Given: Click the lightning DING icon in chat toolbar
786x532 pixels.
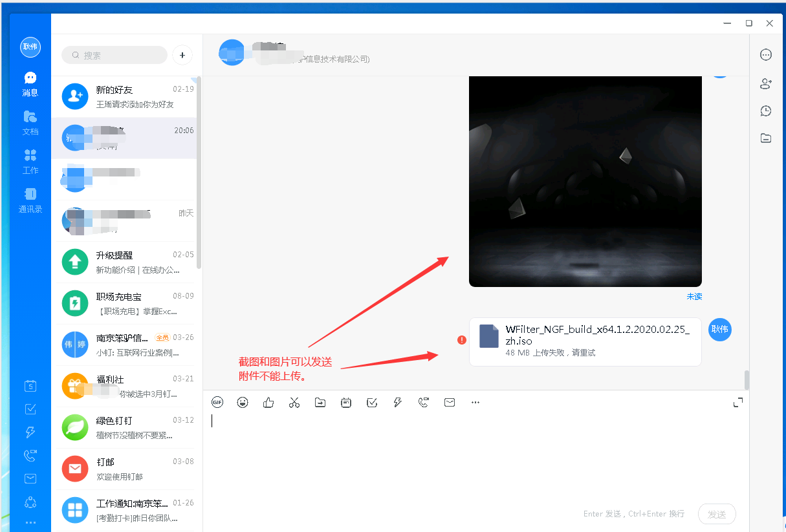Looking at the screenshot, I should pos(398,403).
